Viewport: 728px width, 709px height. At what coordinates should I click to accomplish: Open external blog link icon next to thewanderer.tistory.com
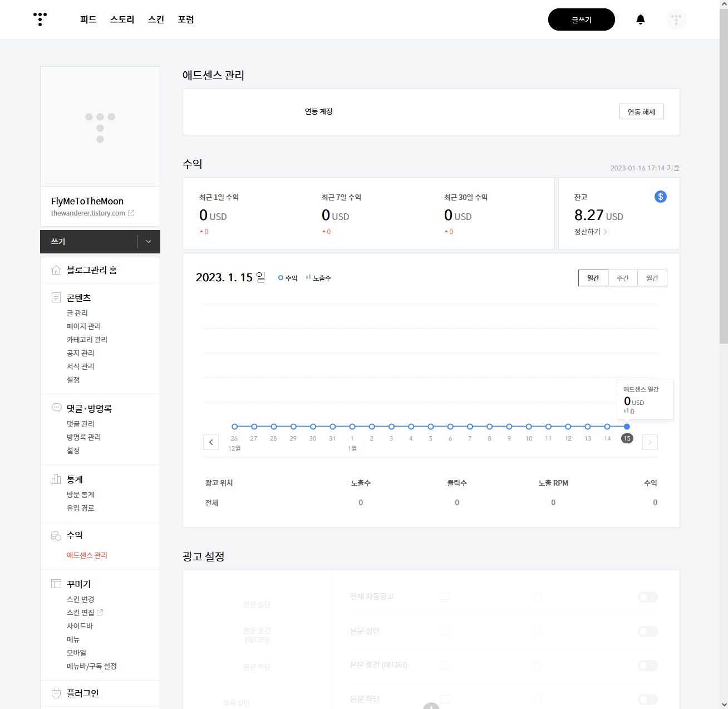pos(131,213)
